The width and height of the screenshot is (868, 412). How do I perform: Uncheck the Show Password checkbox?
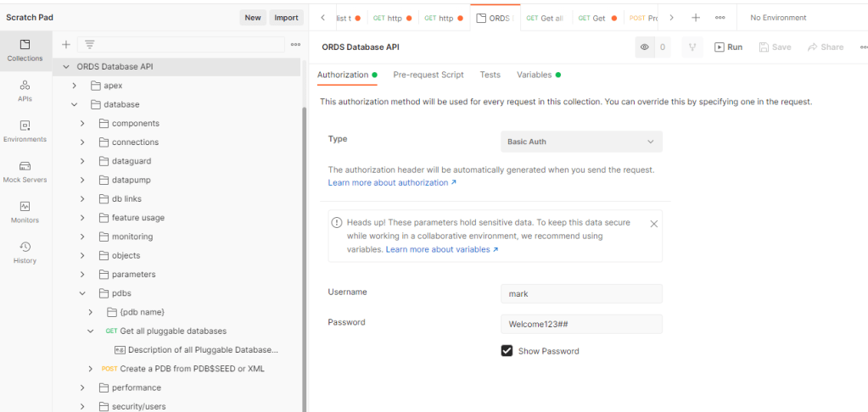[507, 351]
